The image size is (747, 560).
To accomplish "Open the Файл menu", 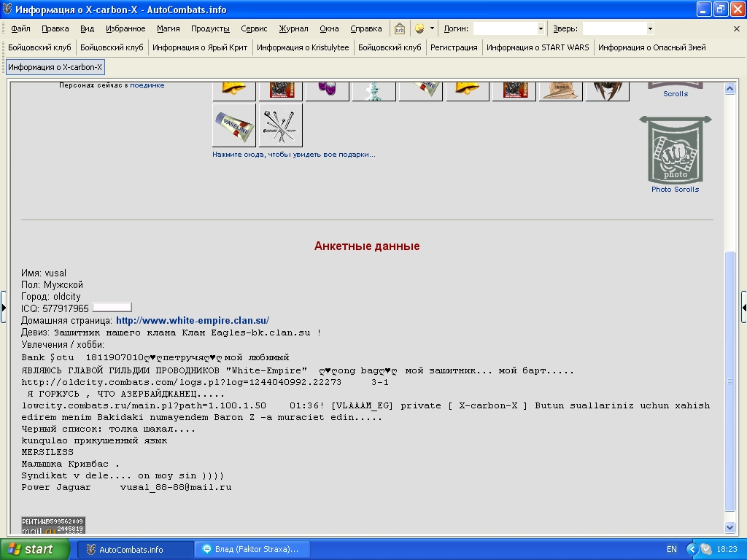I will [x=20, y=28].
